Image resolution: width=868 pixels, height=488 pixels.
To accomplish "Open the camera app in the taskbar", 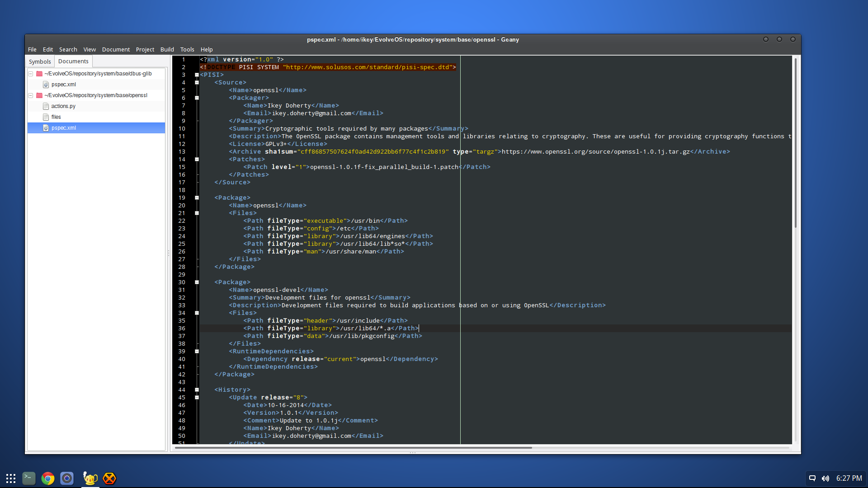I will pyautogui.click(x=67, y=478).
